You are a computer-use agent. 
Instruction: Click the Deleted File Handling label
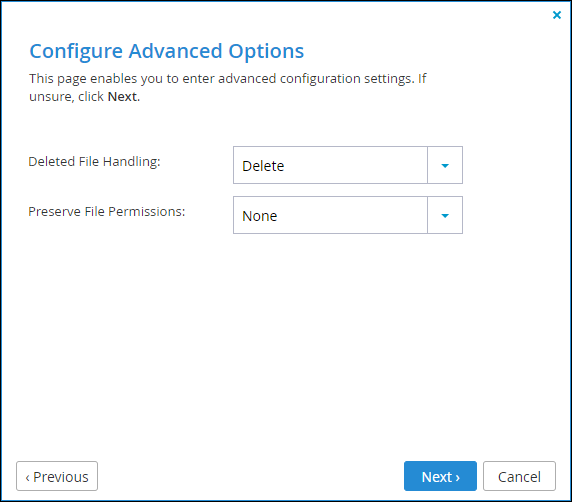[x=94, y=162]
